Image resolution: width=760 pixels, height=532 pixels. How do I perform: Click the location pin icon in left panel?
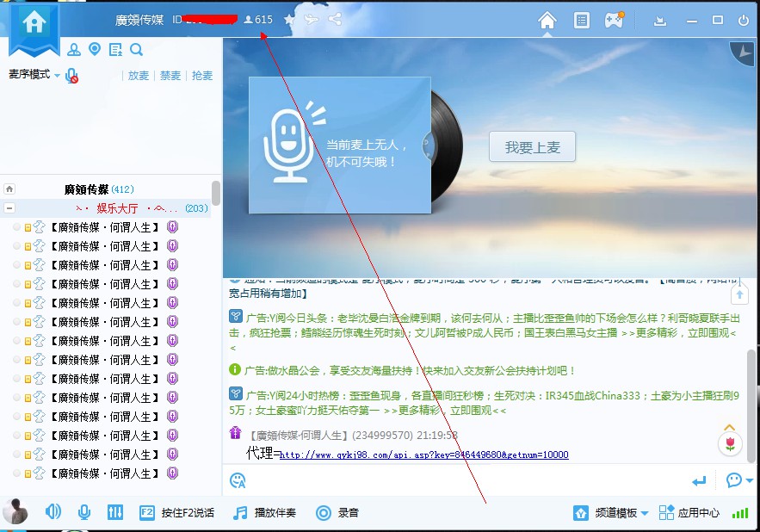coord(95,49)
